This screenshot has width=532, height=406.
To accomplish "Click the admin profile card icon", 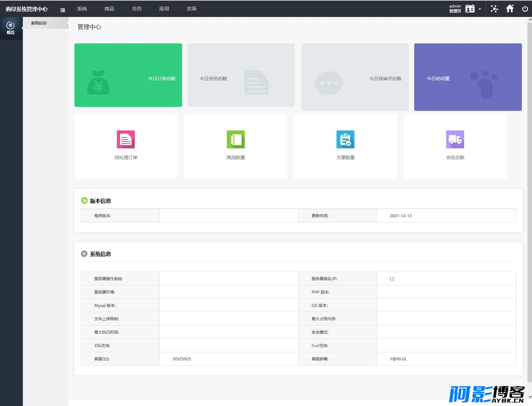I will point(470,9).
